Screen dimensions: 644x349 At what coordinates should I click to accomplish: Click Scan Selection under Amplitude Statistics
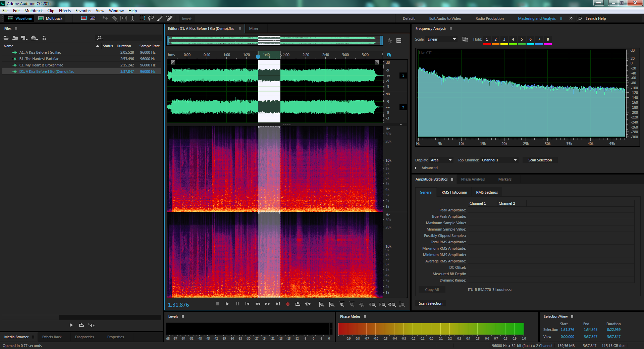point(430,303)
